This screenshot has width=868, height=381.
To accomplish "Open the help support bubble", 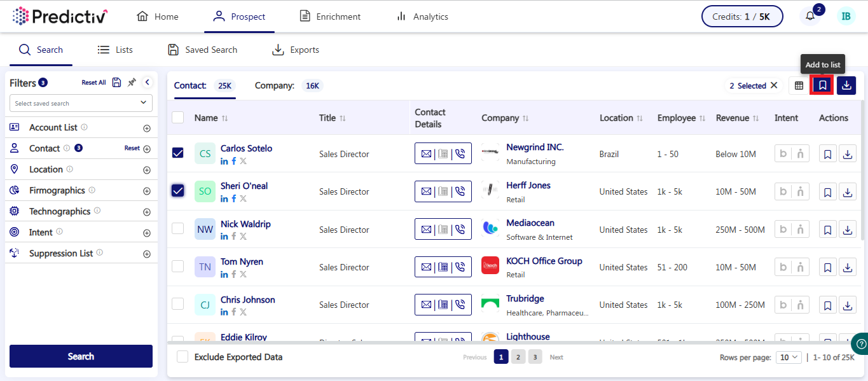I will (860, 344).
